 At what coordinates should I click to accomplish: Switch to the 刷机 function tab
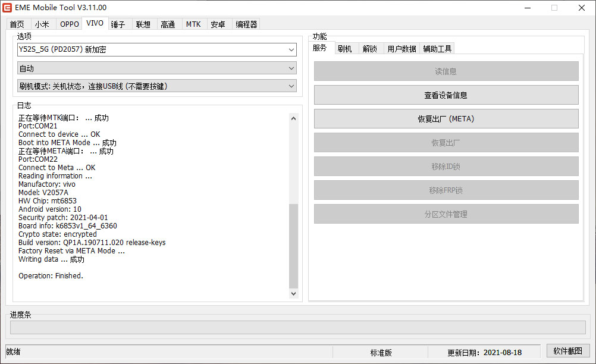345,49
